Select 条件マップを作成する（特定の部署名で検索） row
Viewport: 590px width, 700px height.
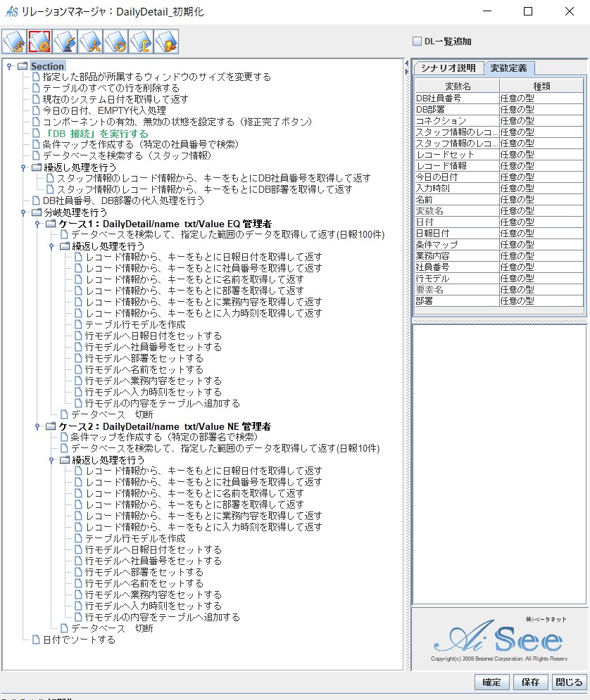click(x=164, y=437)
